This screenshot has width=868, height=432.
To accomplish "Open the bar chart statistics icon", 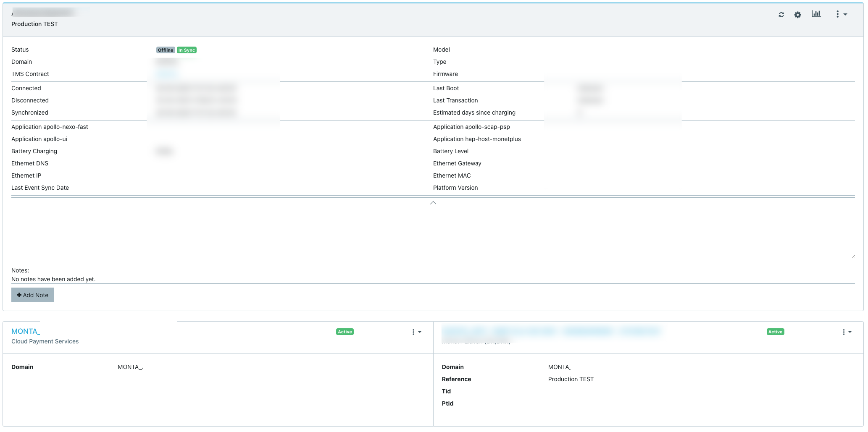I will click(816, 14).
